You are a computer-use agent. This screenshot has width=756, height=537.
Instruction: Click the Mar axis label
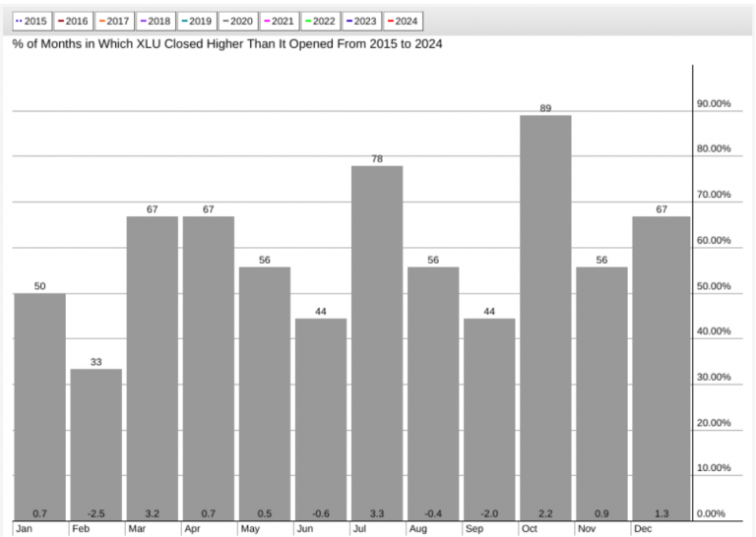point(137,529)
